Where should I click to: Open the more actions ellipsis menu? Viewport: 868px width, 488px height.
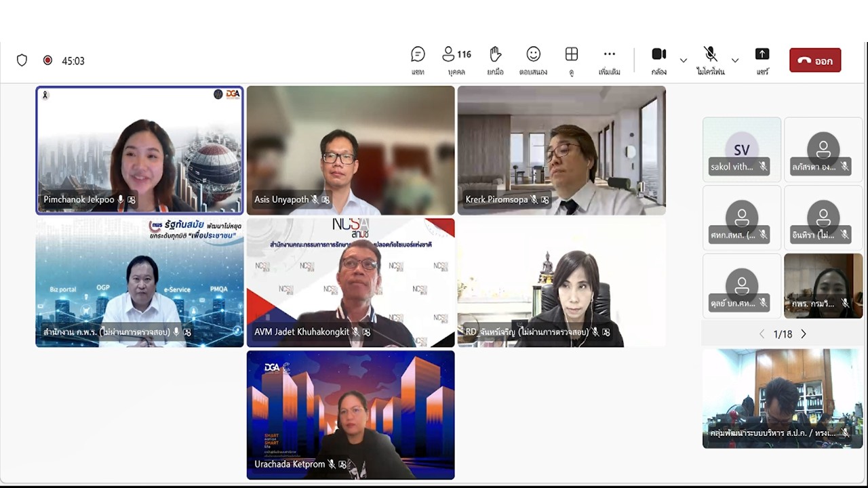pos(609,60)
